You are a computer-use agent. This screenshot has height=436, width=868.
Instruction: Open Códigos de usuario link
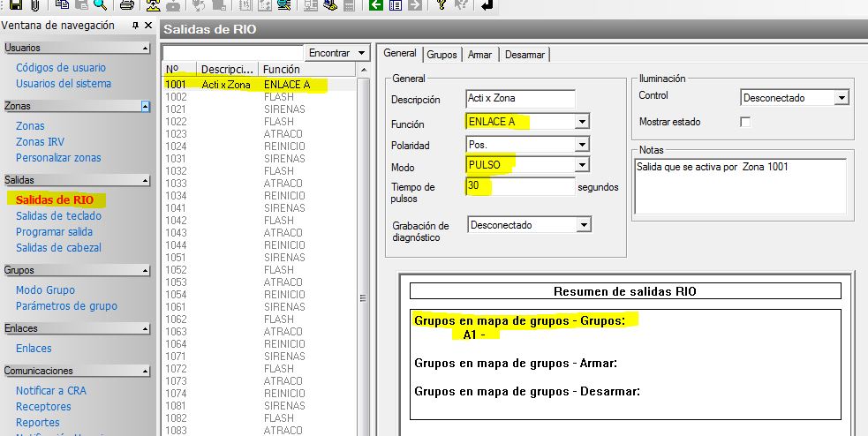click(60, 67)
